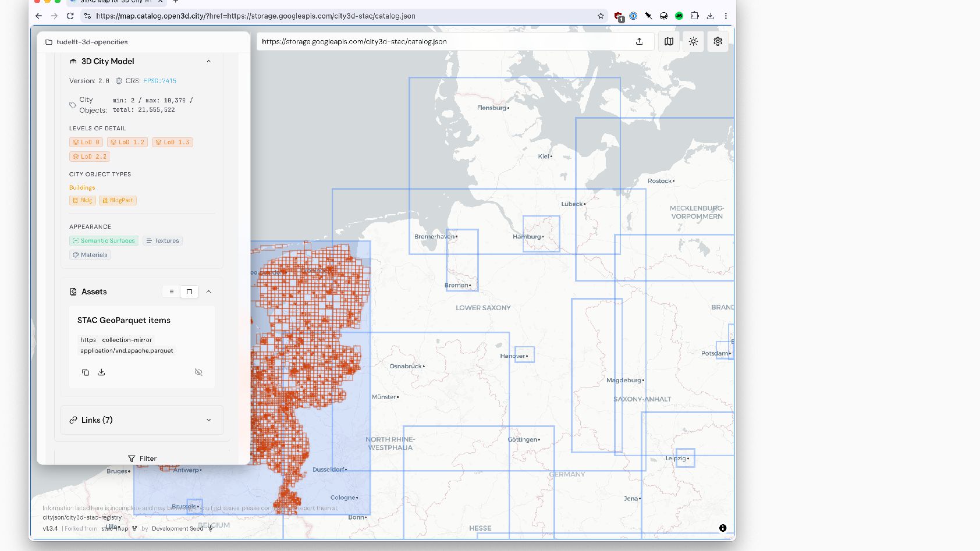Viewport: 980px width, 551px height.
Task: Collapse the Assets section
Action: point(208,292)
